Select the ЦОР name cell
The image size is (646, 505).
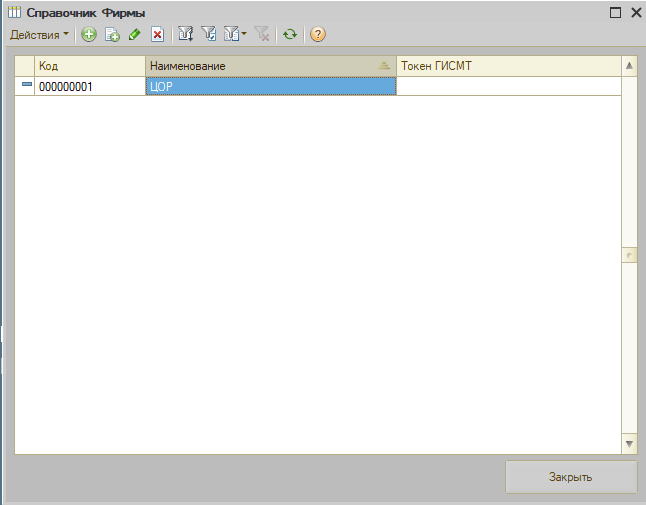270,87
